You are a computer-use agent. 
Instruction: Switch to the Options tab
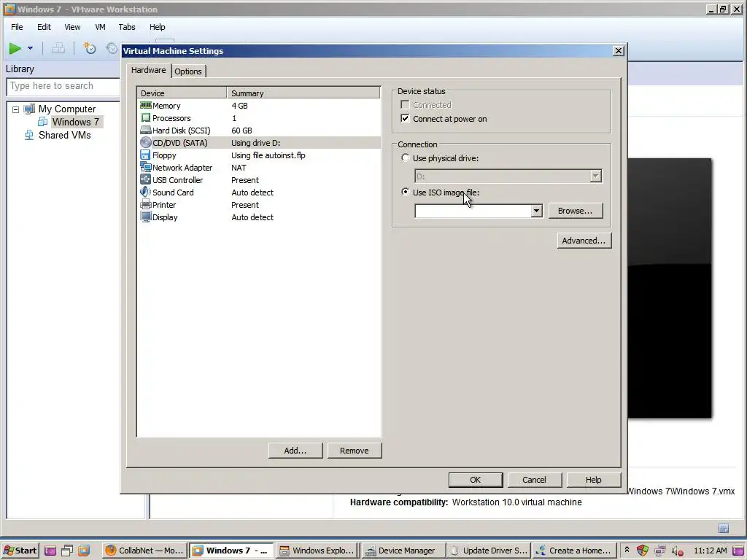coord(188,71)
